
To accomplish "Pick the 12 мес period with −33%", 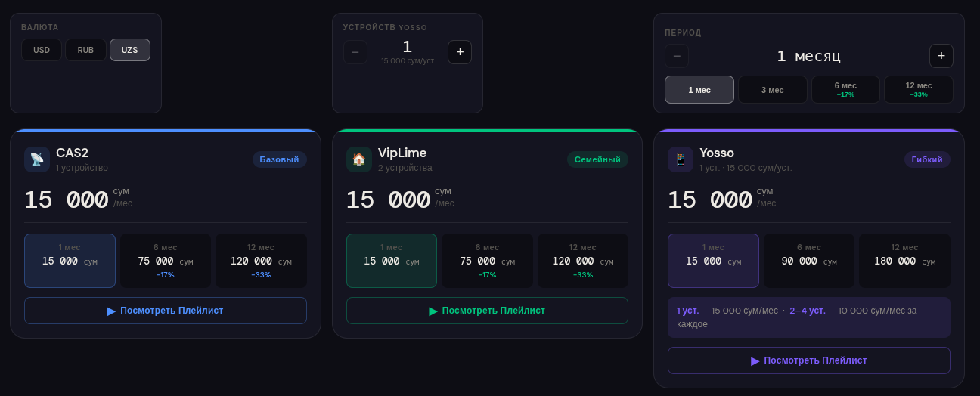I will [919, 90].
